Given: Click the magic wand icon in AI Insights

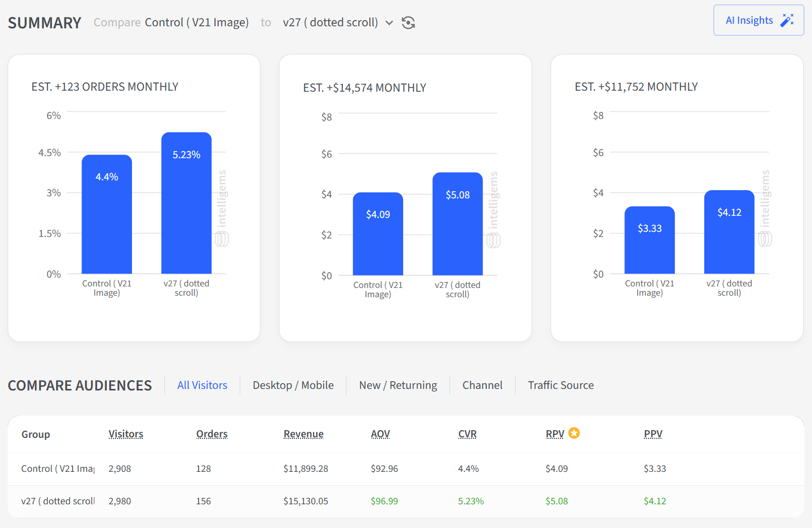Looking at the screenshot, I should pyautogui.click(x=787, y=21).
